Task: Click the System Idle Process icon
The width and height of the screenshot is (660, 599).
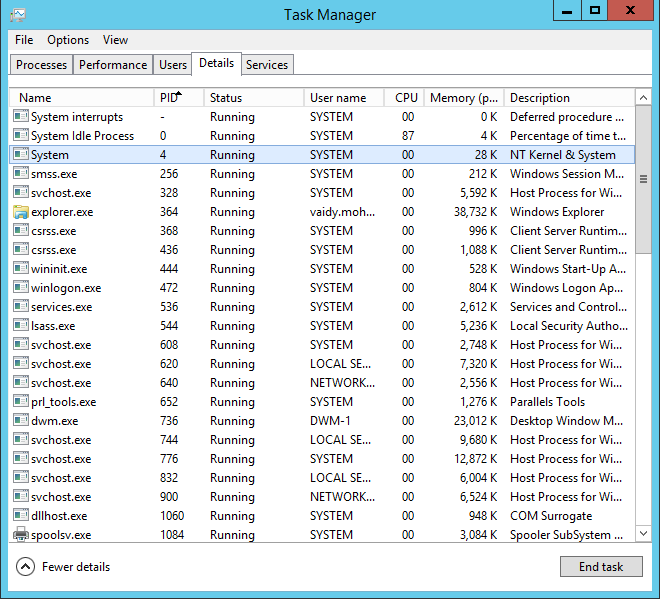Action: click(21, 136)
